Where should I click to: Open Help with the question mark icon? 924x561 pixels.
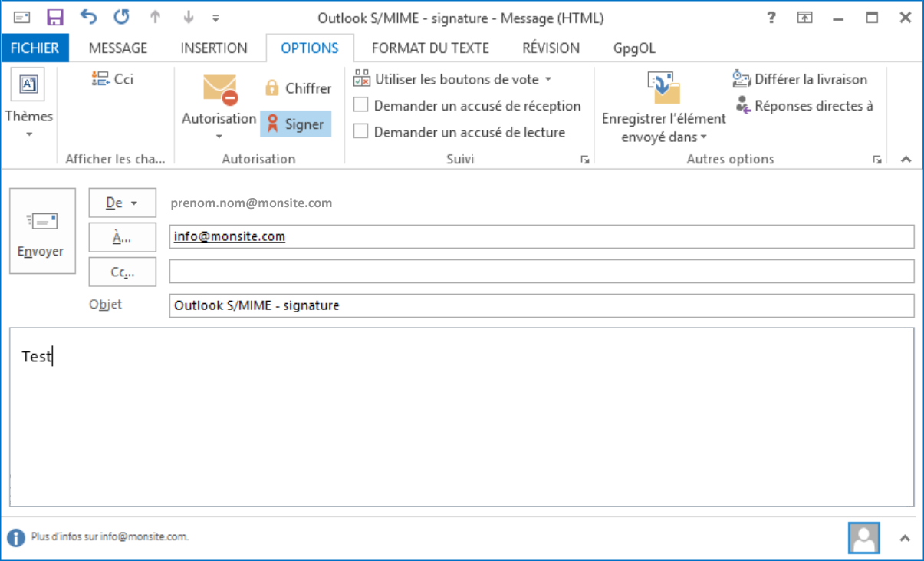coord(771,17)
